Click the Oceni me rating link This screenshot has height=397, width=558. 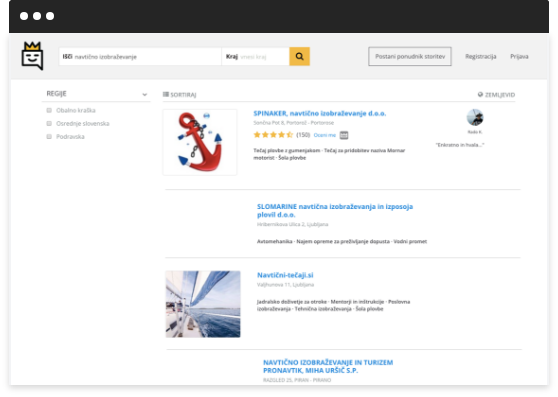[x=325, y=135]
